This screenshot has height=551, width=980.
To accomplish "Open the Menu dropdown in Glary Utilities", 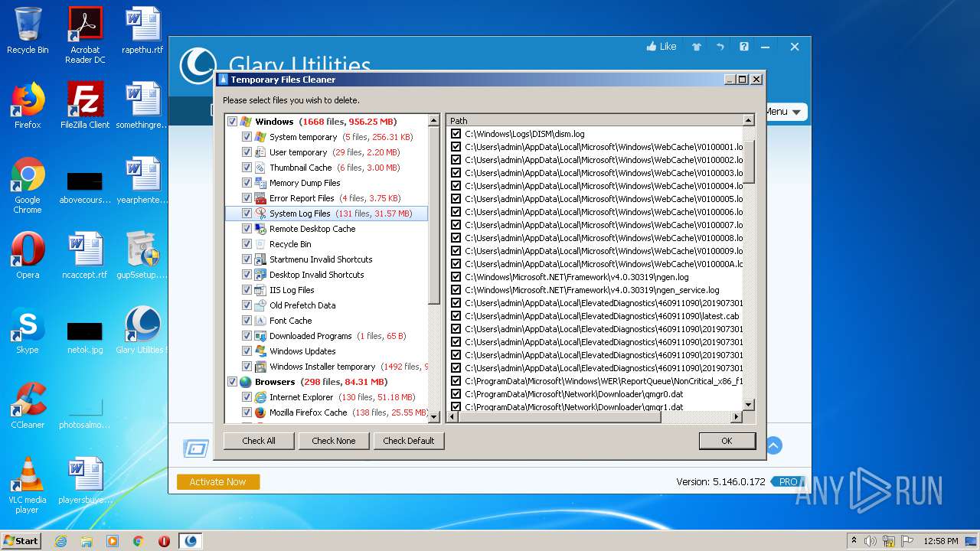I will pos(786,112).
